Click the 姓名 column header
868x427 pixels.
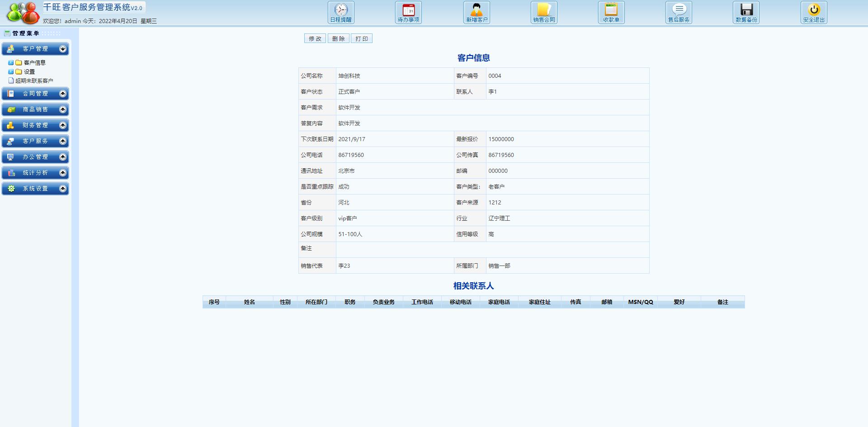click(250, 302)
